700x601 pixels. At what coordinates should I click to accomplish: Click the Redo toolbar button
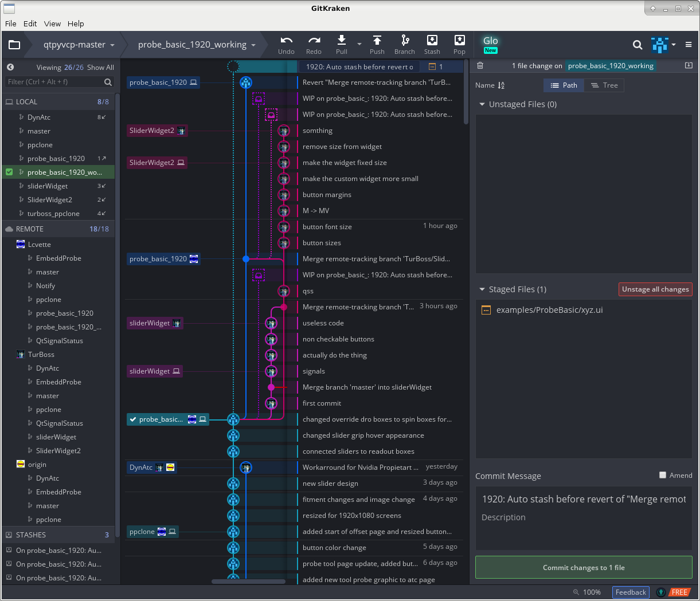tap(314, 45)
